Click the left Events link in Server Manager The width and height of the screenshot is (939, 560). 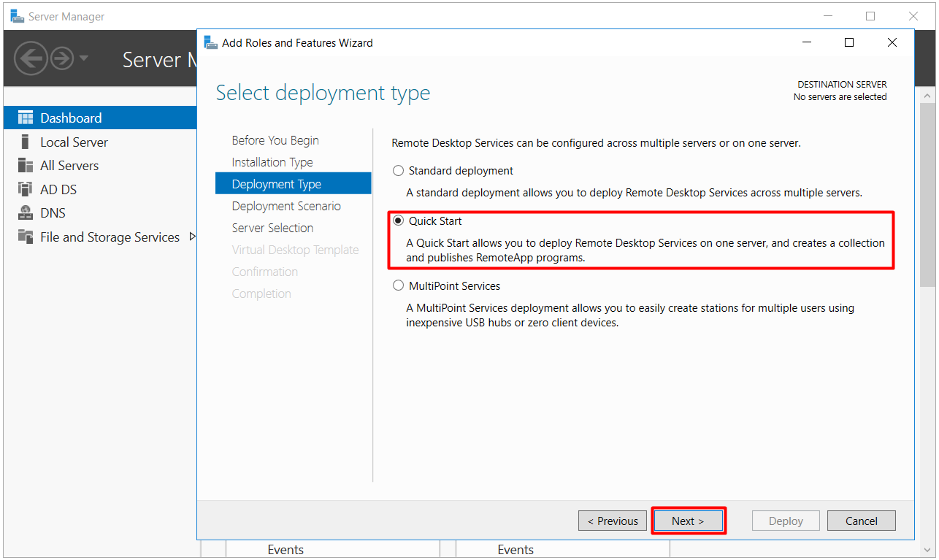click(285, 550)
